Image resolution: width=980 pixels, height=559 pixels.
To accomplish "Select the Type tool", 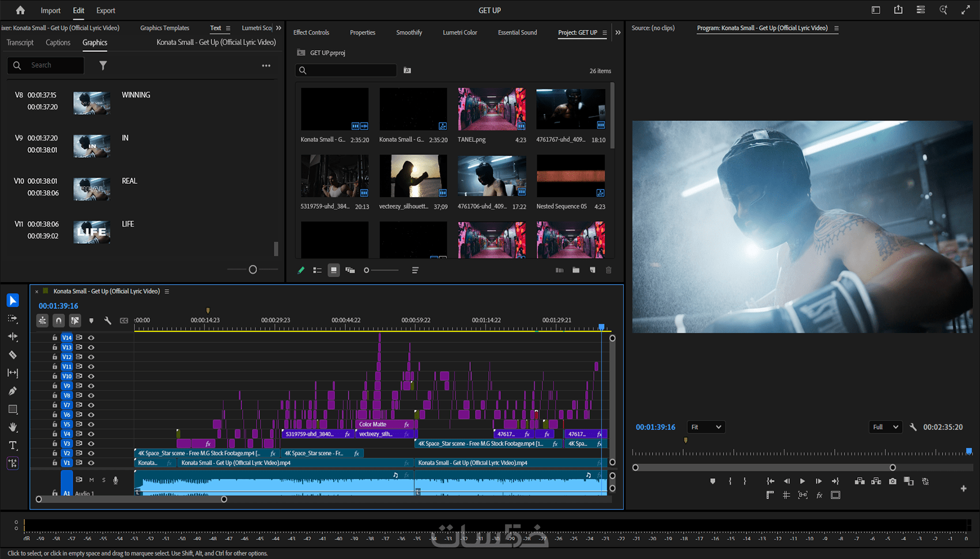I will (13, 445).
